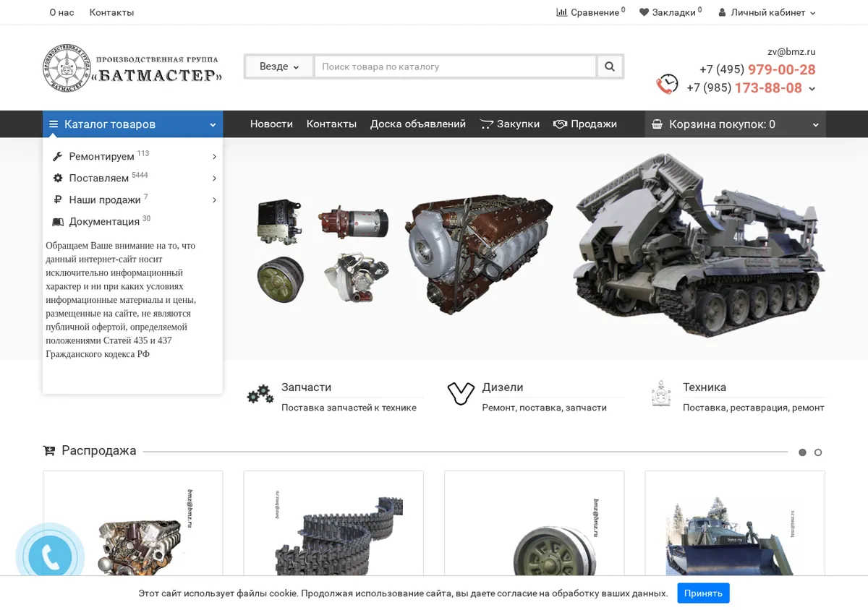Screen dimensions: 868x610
Task: Open Запчасти gears icon
Action: tap(260, 395)
